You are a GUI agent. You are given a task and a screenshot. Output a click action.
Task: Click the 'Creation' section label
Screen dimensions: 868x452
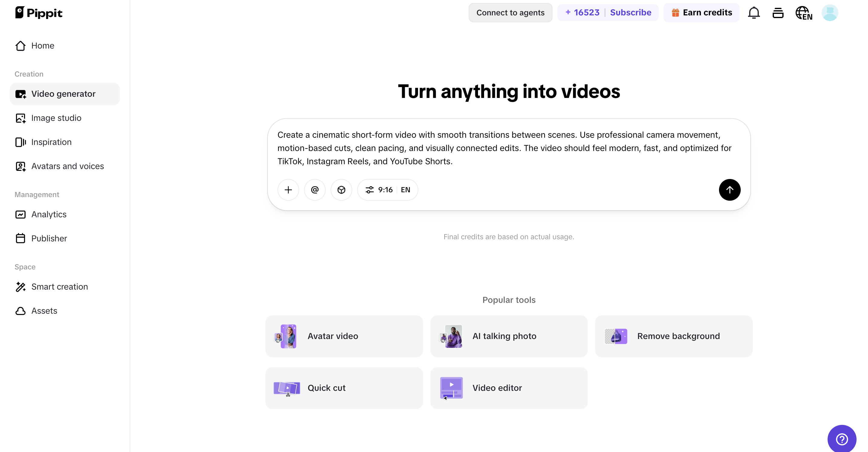[x=29, y=74]
